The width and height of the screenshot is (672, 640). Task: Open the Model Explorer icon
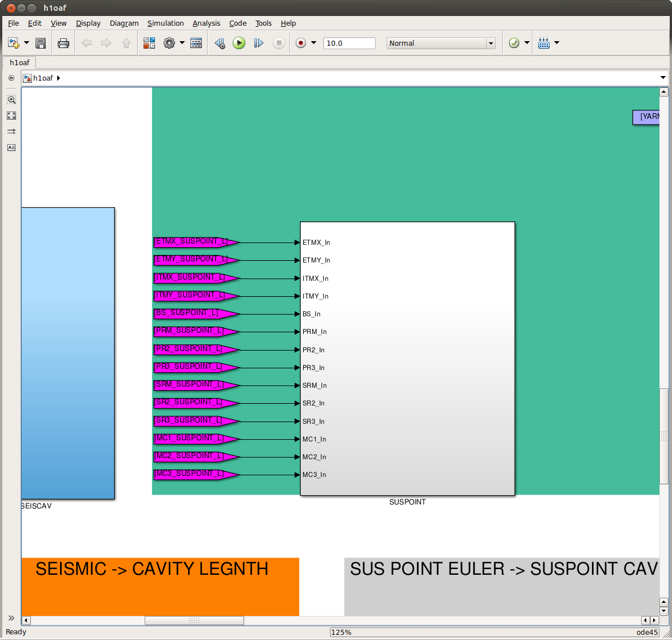pos(196,43)
